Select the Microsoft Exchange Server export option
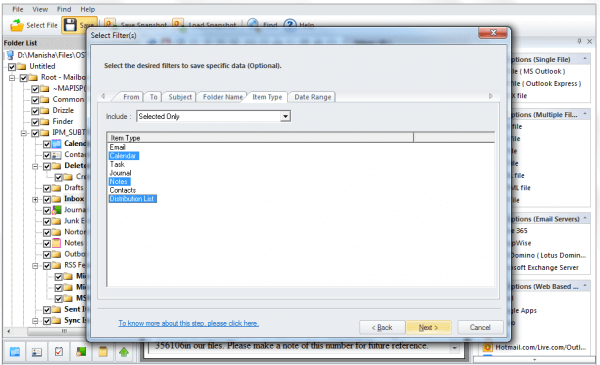The width and height of the screenshot is (600, 365). [x=546, y=267]
